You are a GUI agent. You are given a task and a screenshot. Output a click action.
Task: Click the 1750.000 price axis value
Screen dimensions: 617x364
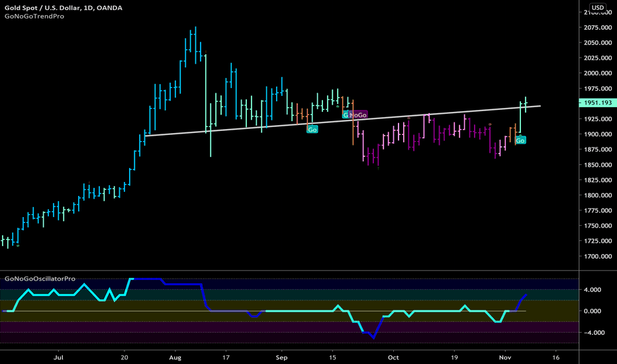coord(598,226)
